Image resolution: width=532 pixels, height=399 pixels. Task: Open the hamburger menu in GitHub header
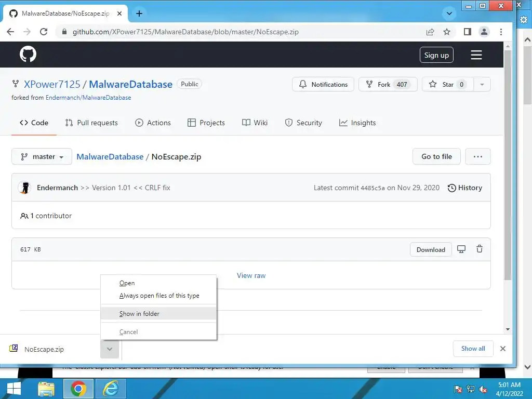(476, 55)
